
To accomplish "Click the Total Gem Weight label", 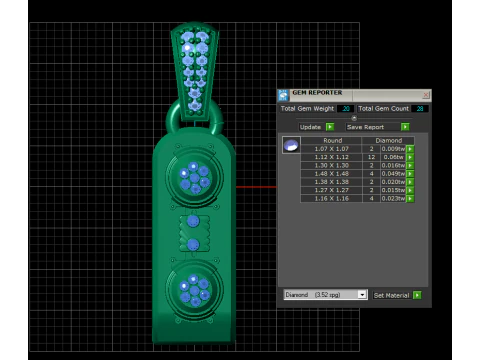I will click(x=307, y=109).
